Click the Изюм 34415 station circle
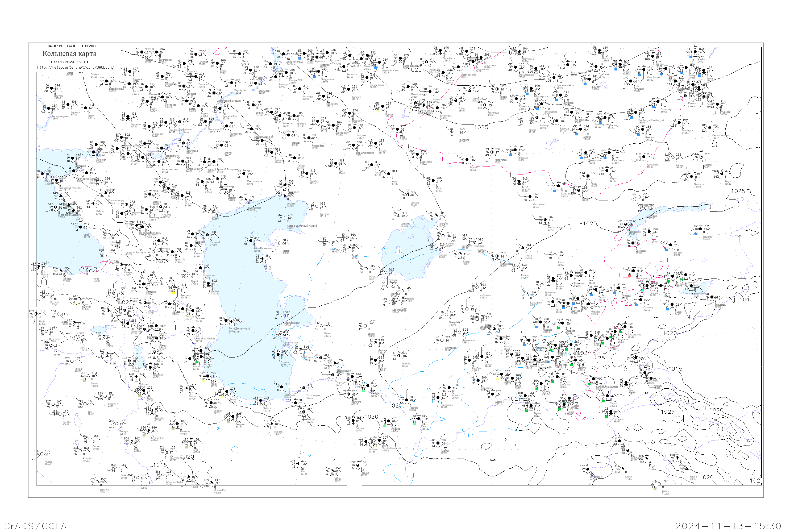The width and height of the screenshot is (798, 532). [x=85, y=108]
